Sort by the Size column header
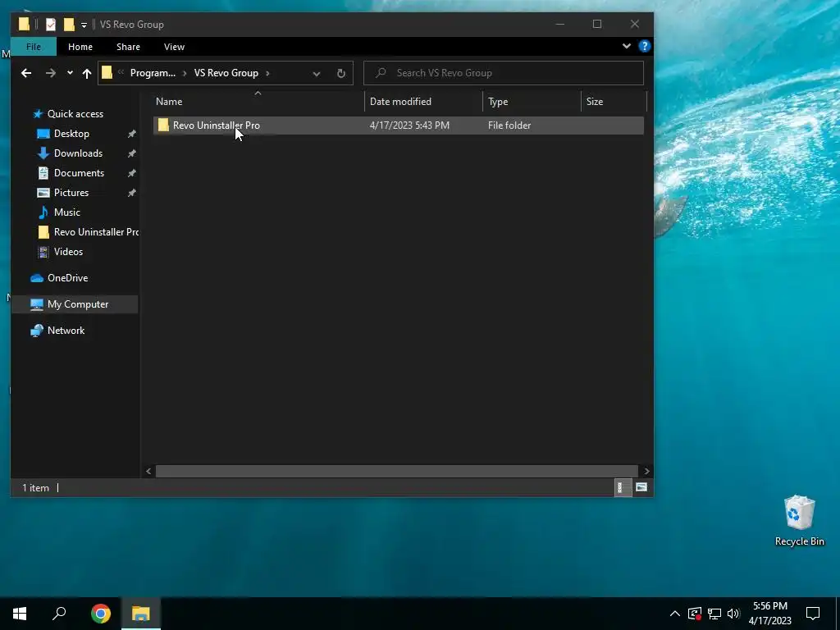Image resolution: width=840 pixels, height=630 pixels. (614, 101)
